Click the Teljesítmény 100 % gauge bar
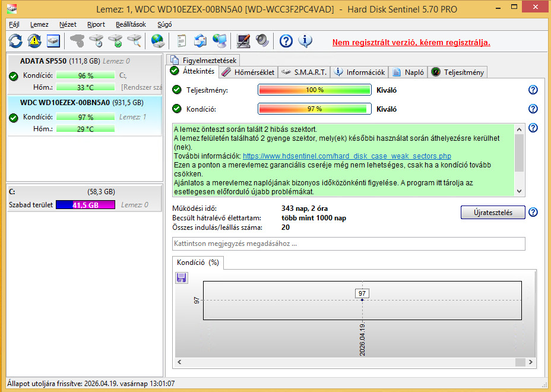551x392 pixels. (315, 90)
